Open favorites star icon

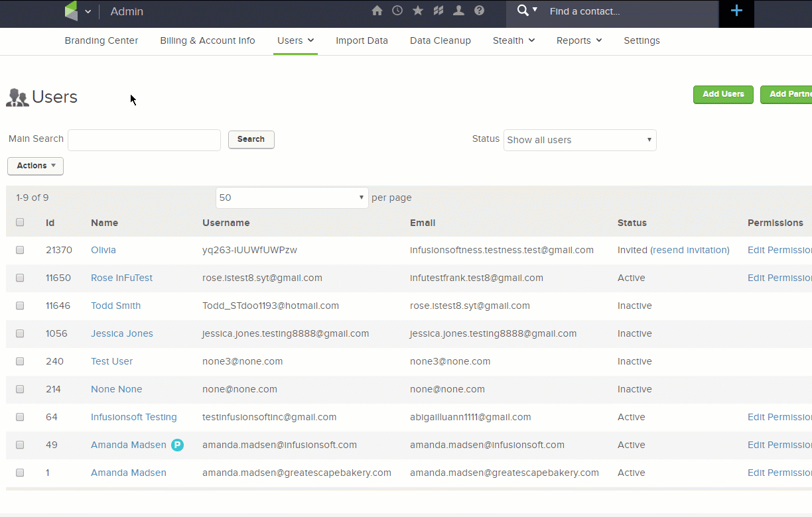pos(418,11)
